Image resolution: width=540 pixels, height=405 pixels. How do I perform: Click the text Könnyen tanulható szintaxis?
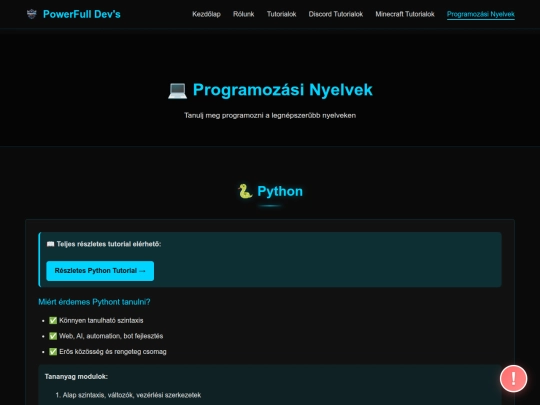tap(101, 321)
